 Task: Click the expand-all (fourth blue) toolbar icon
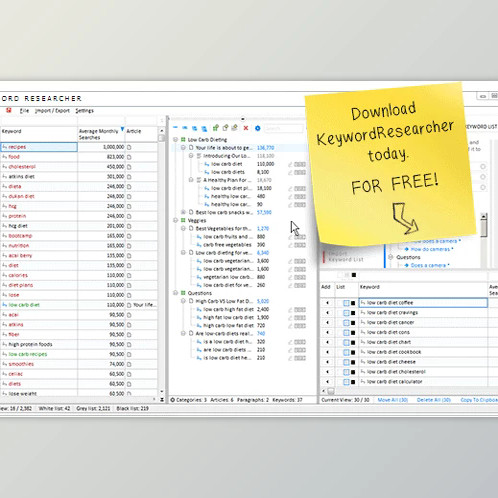click(204, 128)
